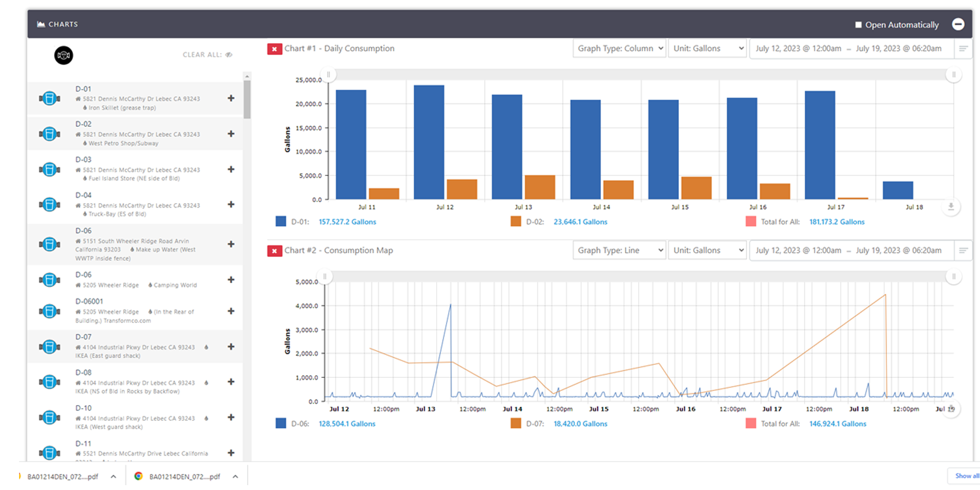Click D-01 water meter icon
The width and height of the screenshot is (980, 490).
(x=50, y=99)
